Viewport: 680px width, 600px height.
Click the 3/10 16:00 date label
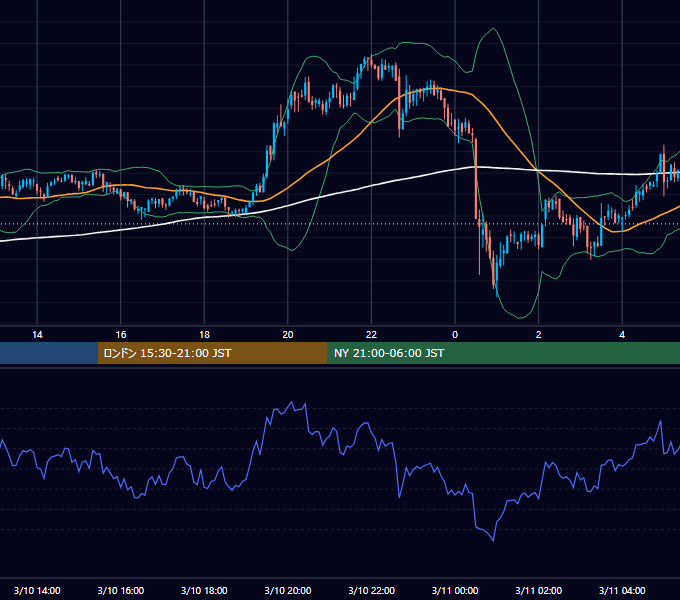click(121, 590)
